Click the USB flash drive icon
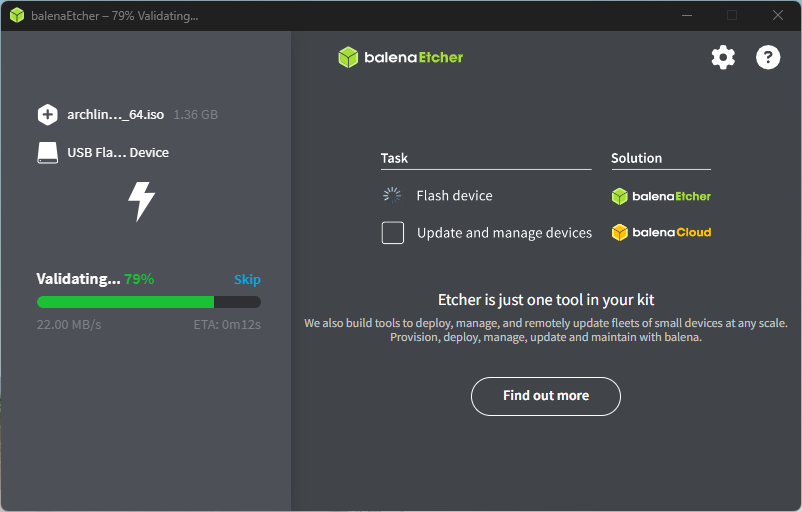 coord(48,153)
